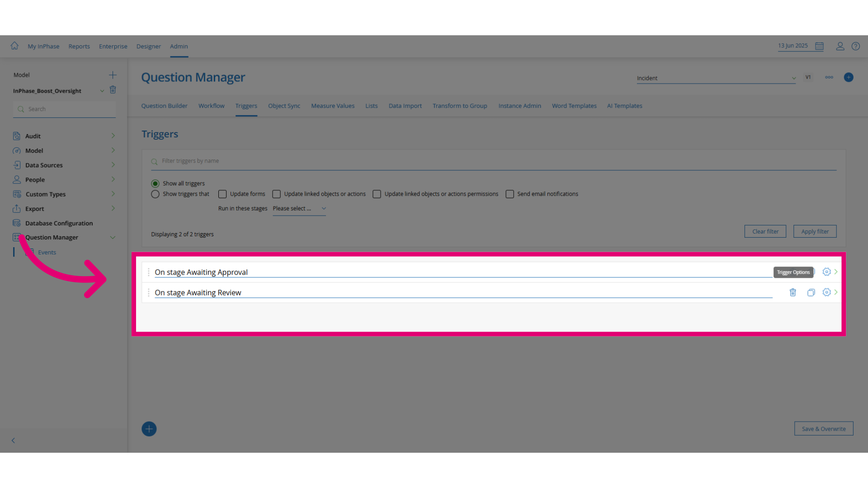The image size is (868, 488).
Task: Expand the People section chevron
Action: tap(113, 179)
